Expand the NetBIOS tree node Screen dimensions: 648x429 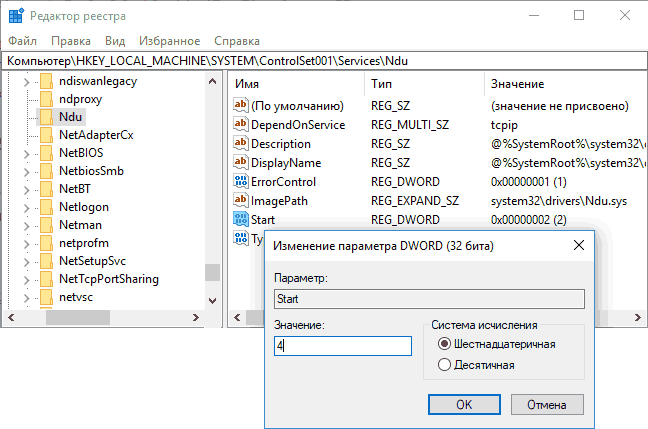(26, 154)
